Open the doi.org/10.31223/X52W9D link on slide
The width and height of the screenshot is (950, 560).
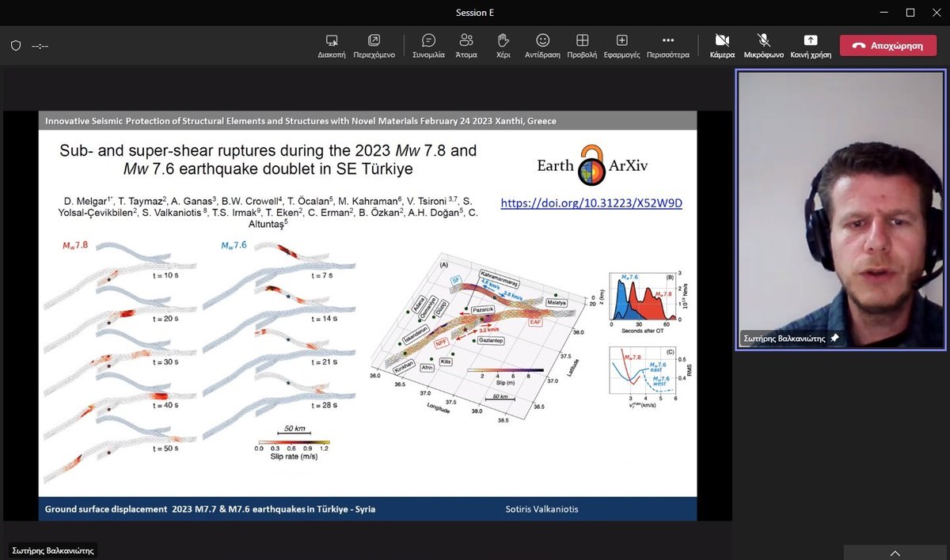coord(591,203)
